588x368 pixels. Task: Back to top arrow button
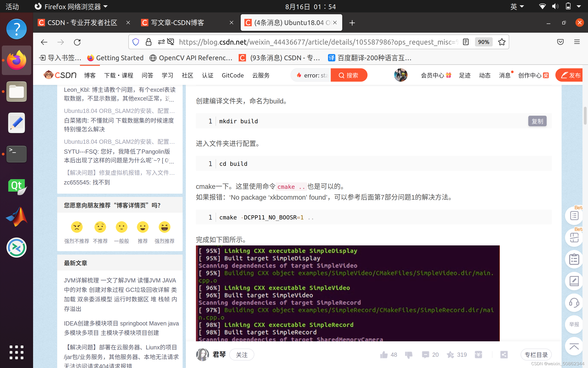pyautogui.click(x=574, y=346)
